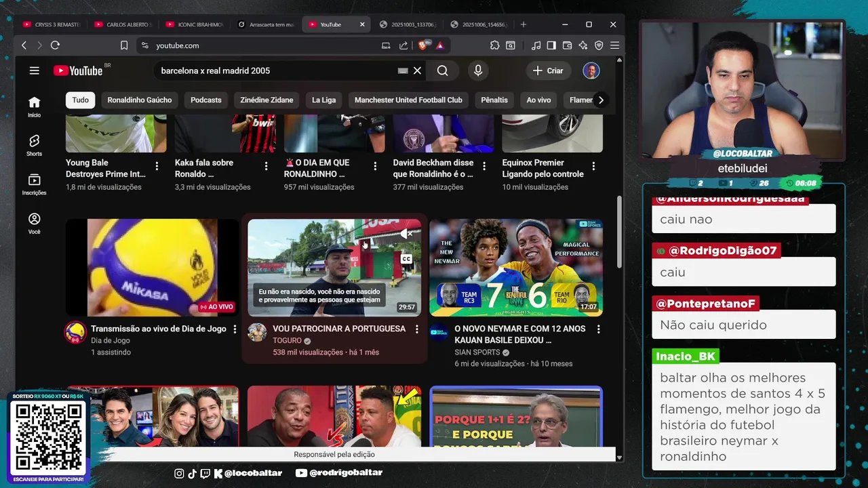Toggle captions CC on TOGURO preview
Image resolution: width=868 pixels, height=488 pixels.
pos(406,258)
